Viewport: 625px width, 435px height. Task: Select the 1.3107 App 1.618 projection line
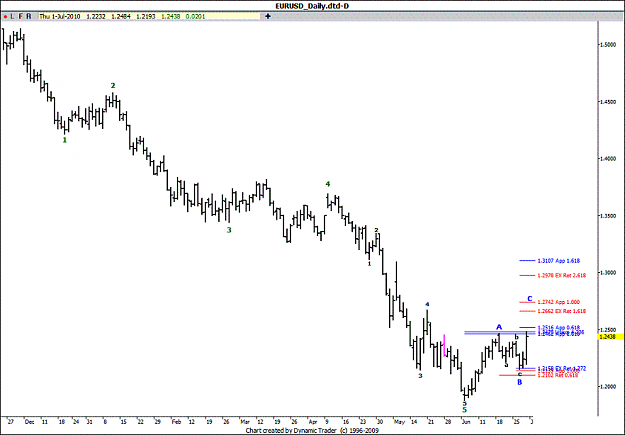pyautogui.click(x=527, y=261)
